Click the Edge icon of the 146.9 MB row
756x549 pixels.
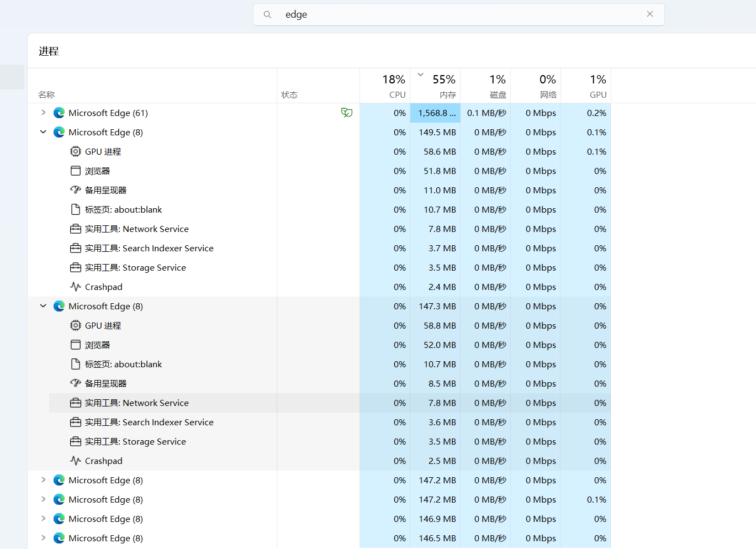click(59, 519)
